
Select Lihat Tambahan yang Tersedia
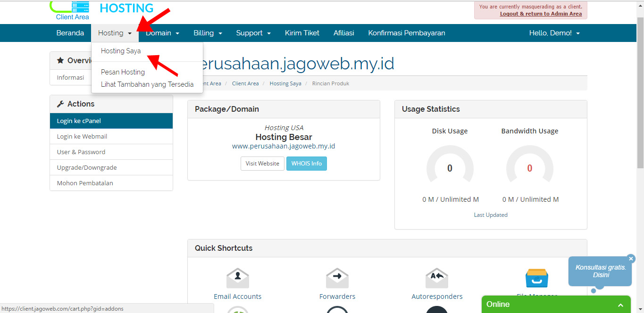[x=147, y=84]
